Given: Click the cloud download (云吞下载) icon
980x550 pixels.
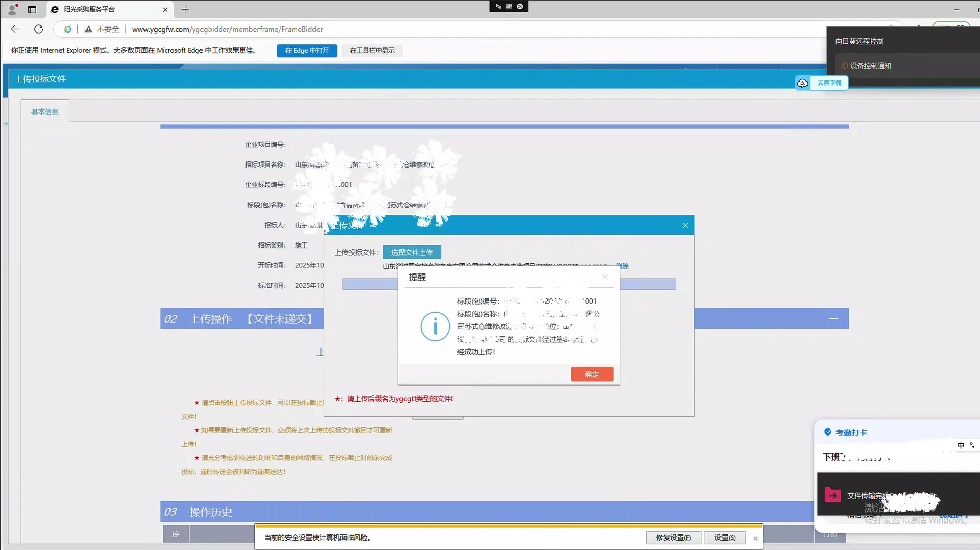Looking at the screenshot, I should pyautogui.click(x=802, y=83).
